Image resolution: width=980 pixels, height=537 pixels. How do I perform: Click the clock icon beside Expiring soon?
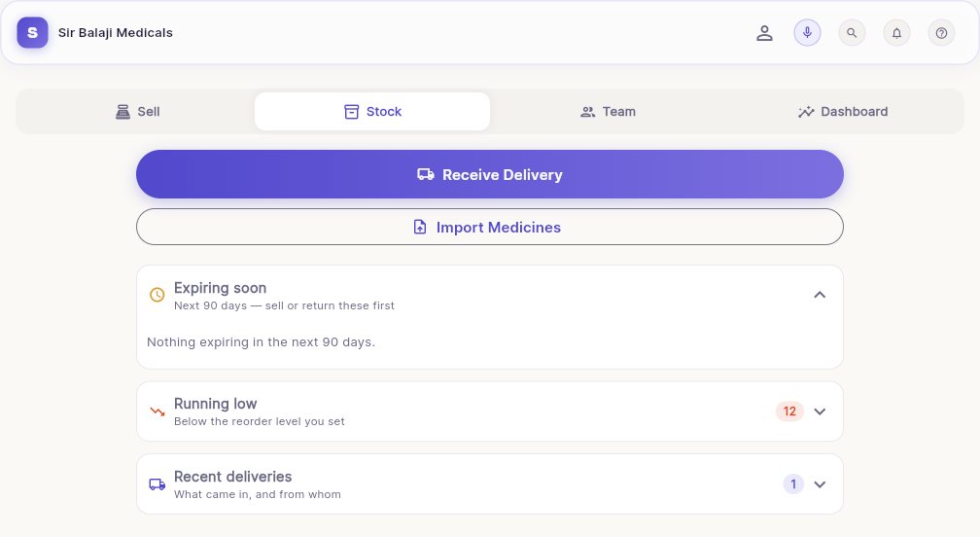pyautogui.click(x=157, y=295)
